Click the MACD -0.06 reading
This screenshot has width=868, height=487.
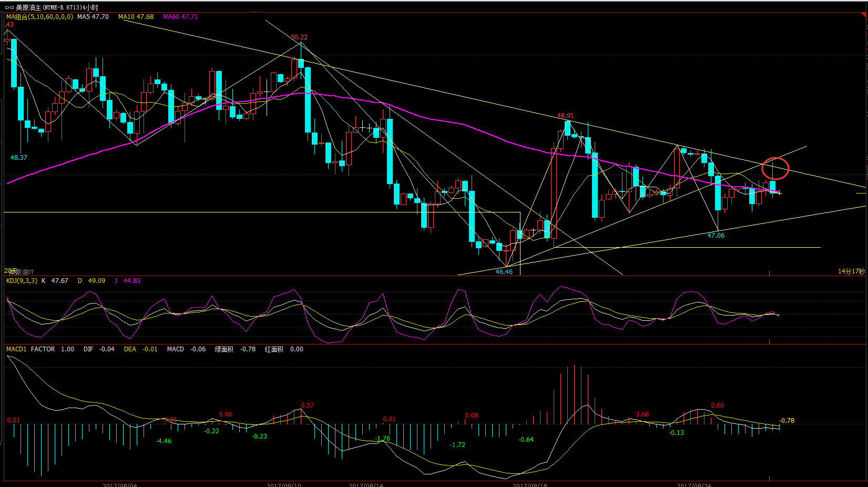click(x=186, y=349)
